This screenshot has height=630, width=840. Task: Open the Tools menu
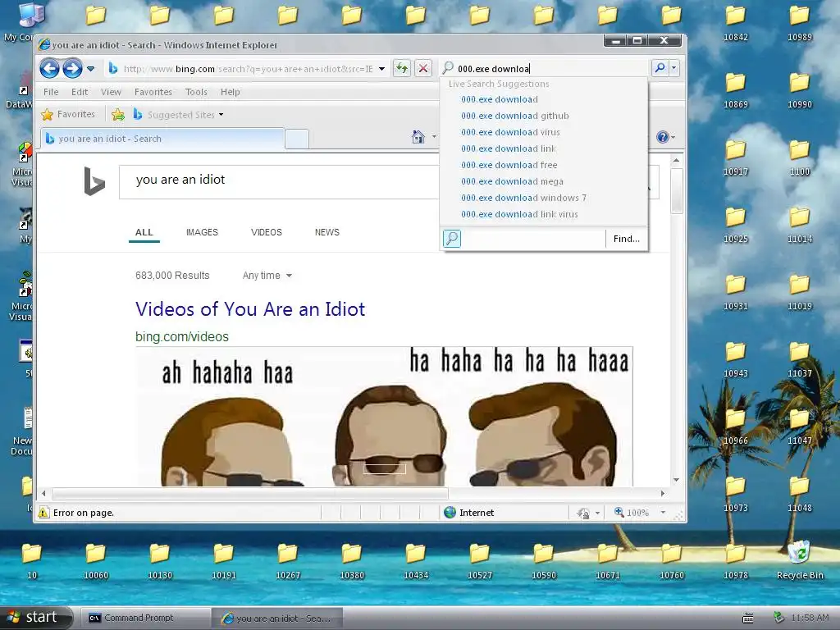tap(196, 92)
